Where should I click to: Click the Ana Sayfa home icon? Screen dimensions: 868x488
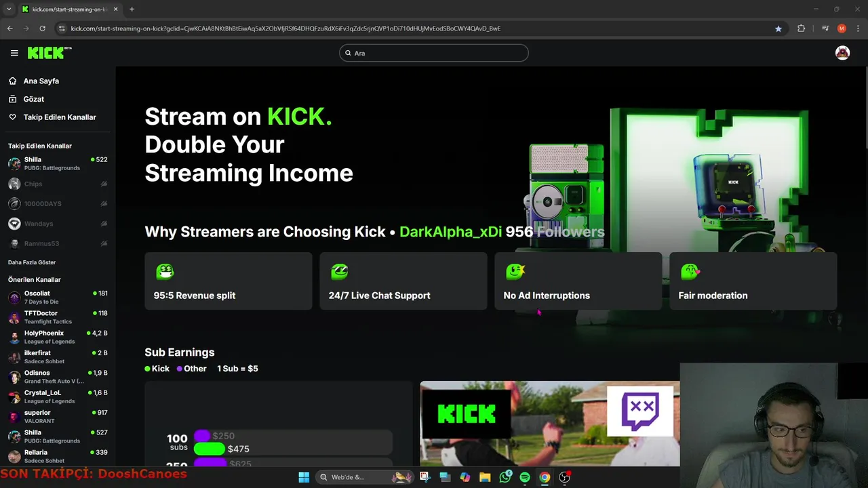(13, 81)
